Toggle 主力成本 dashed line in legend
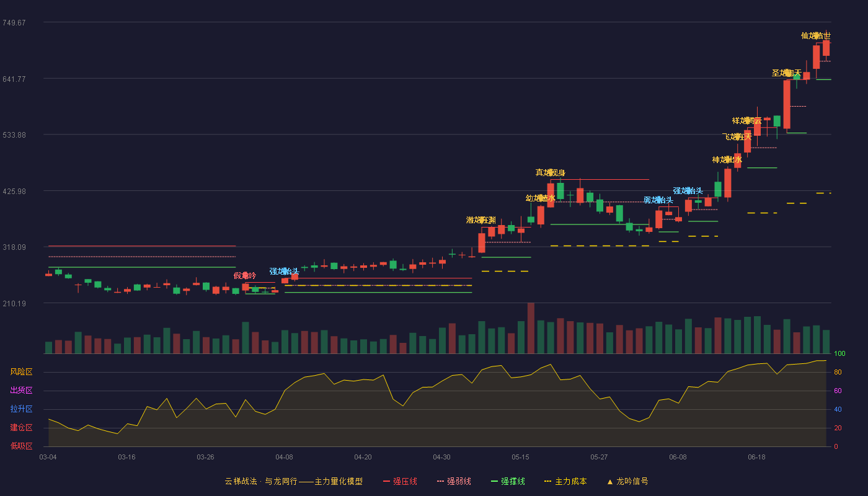Image resolution: width=868 pixels, height=496 pixels. [x=565, y=481]
